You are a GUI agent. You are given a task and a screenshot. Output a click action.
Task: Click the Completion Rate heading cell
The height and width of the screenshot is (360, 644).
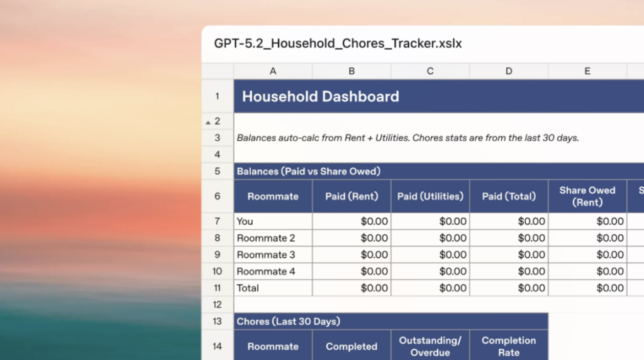coord(509,346)
